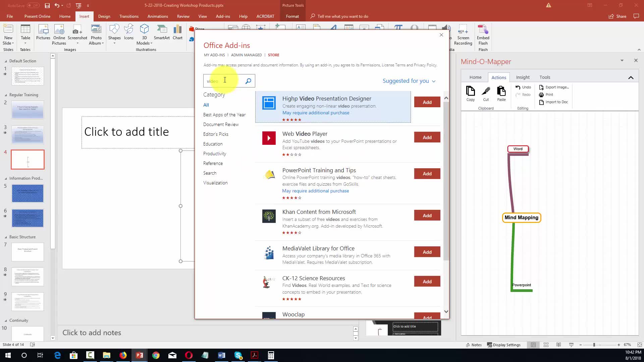
Task: Select the Productivity category
Action: tap(215, 154)
